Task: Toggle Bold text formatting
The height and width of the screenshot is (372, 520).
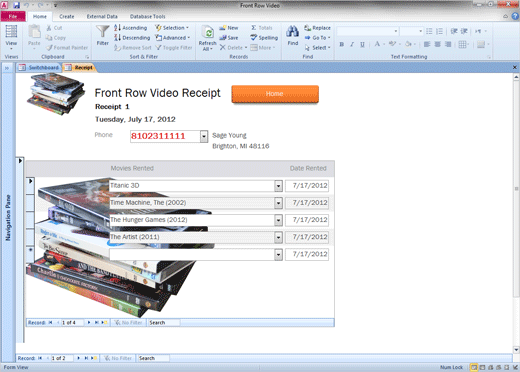Action: tap(341, 44)
